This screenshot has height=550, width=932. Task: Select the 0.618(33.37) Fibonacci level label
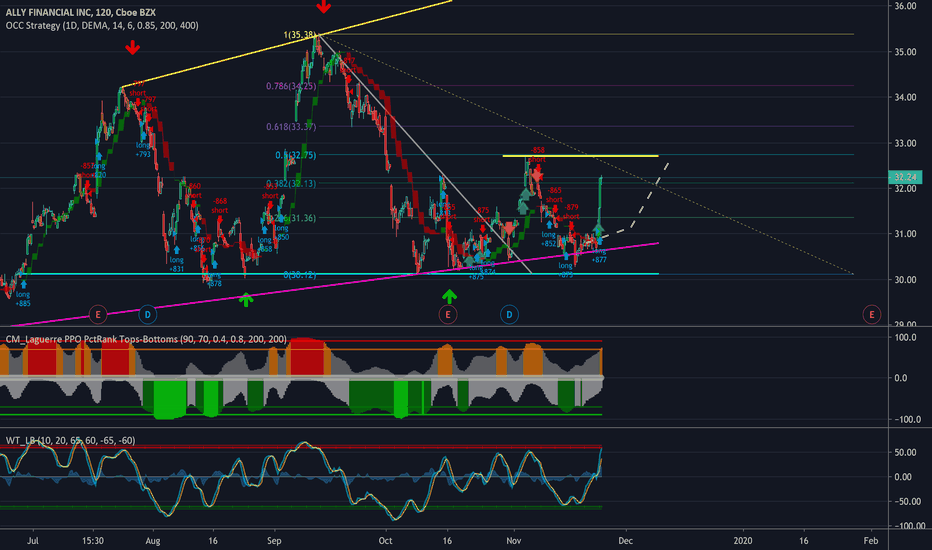click(291, 127)
